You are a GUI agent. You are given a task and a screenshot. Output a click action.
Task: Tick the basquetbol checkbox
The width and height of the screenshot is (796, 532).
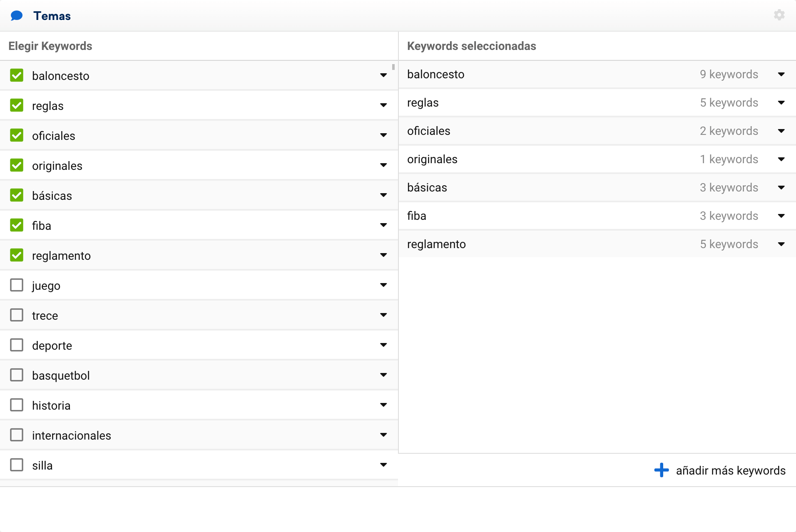tap(17, 375)
